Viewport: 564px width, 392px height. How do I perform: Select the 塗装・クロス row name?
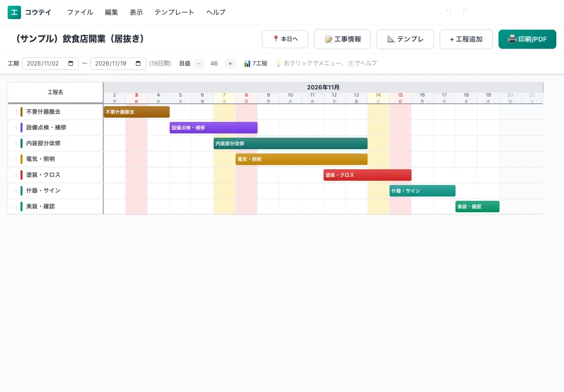(x=43, y=175)
